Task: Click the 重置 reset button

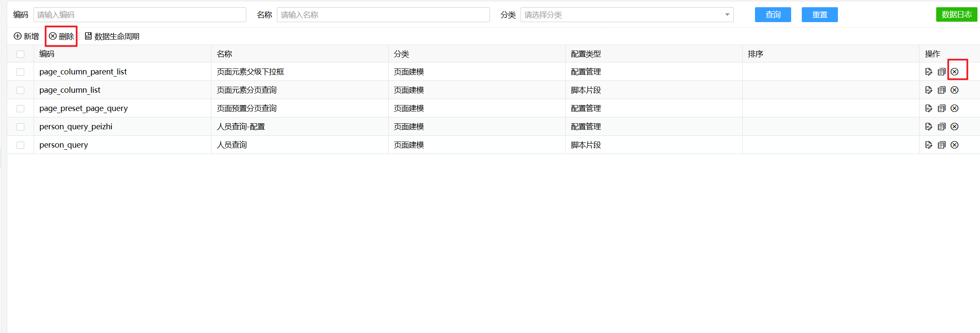Action: click(x=819, y=15)
